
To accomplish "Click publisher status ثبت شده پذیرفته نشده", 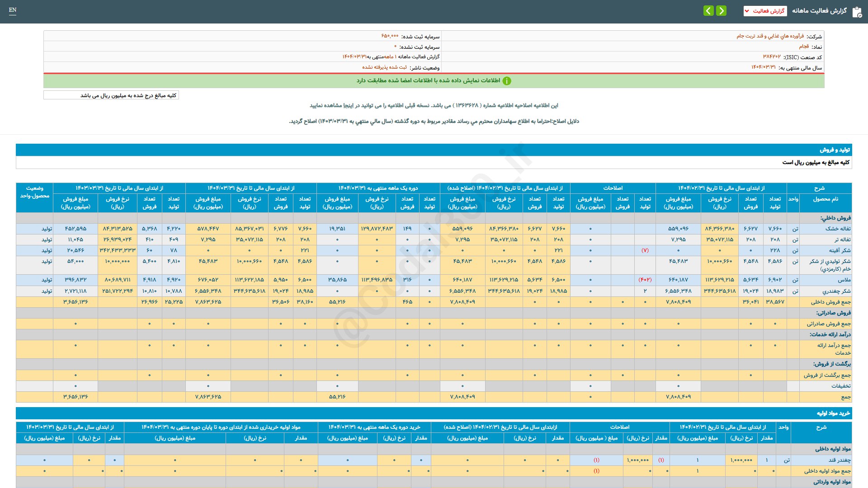I will click(x=384, y=67).
